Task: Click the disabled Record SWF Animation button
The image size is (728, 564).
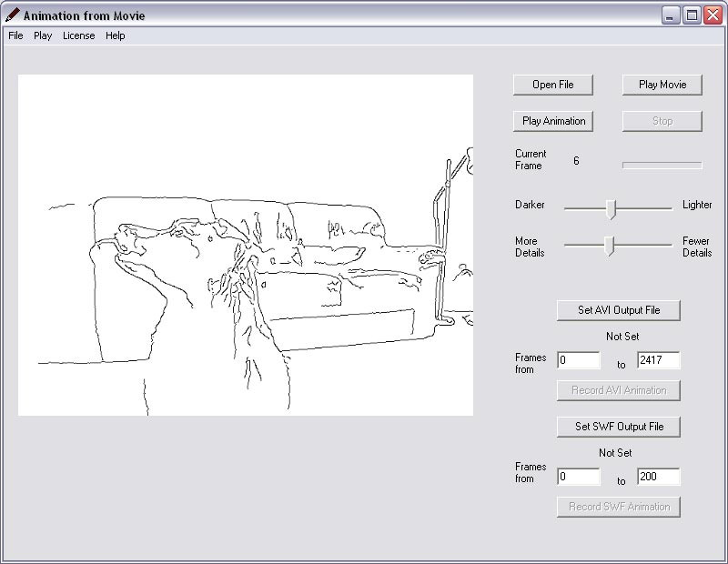Action: tap(619, 507)
